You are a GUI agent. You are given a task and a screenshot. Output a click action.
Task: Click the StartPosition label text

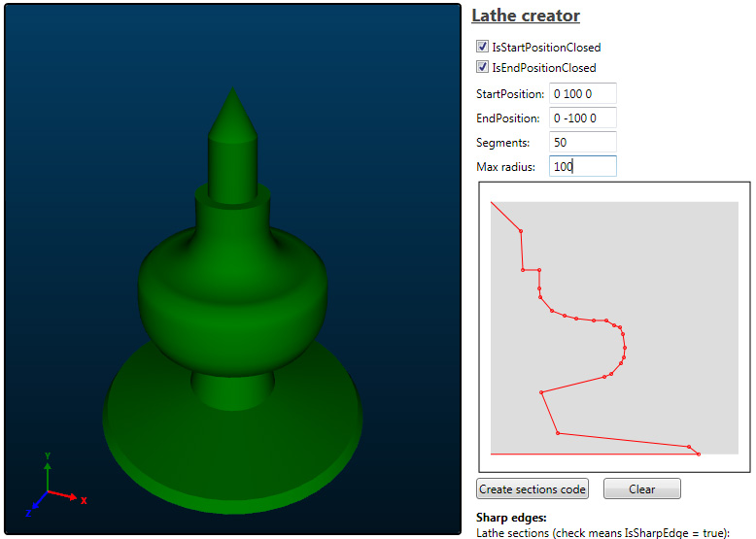[x=509, y=94]
